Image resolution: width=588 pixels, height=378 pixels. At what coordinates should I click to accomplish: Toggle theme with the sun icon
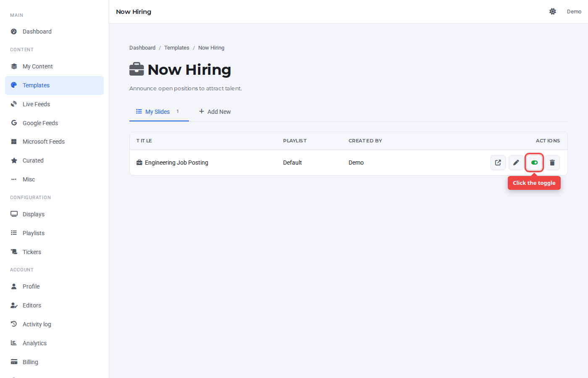(x=553, y=11)
